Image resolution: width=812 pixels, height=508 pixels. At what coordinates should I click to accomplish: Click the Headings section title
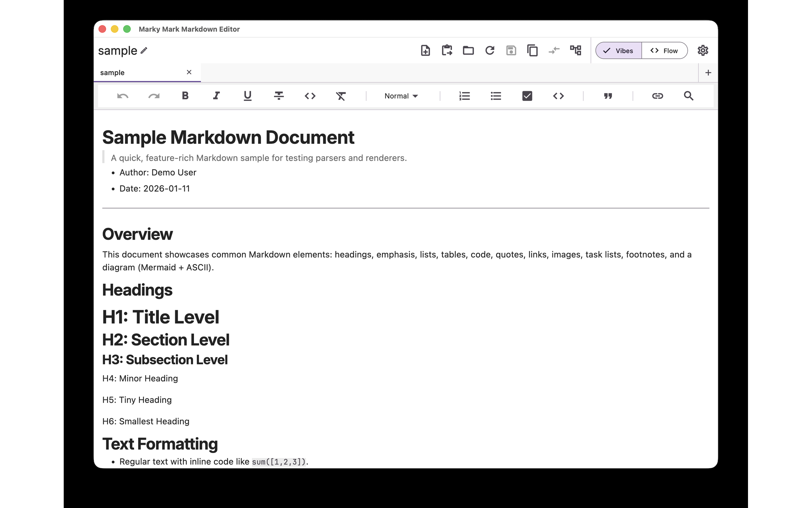[137, 290]
